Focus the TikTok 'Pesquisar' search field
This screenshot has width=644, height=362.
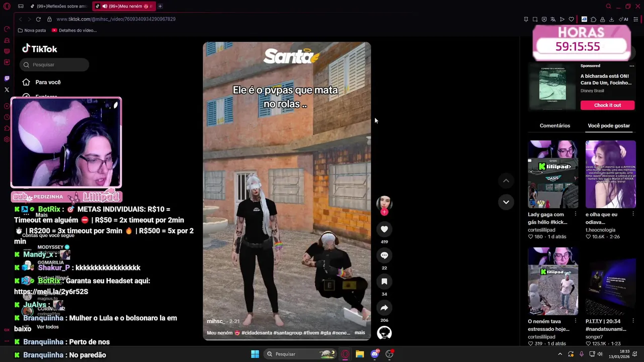click(54, 64)
